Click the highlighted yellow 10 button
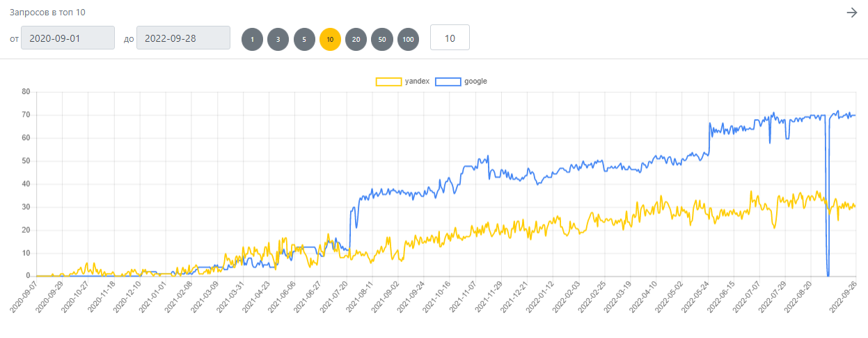The height and width of the screenshot is (338, 868). 330,39
